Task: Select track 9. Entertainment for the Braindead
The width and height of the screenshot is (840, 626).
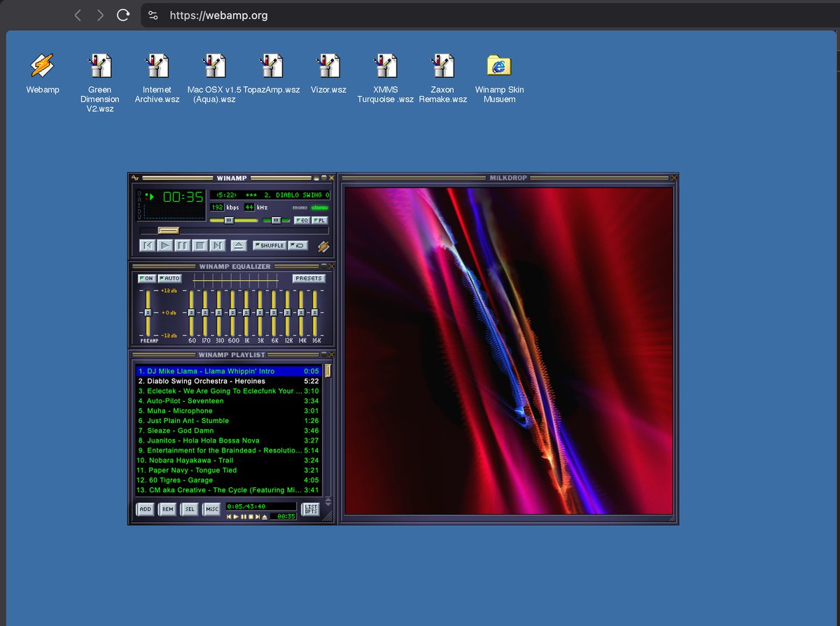Action: (228, 450)
